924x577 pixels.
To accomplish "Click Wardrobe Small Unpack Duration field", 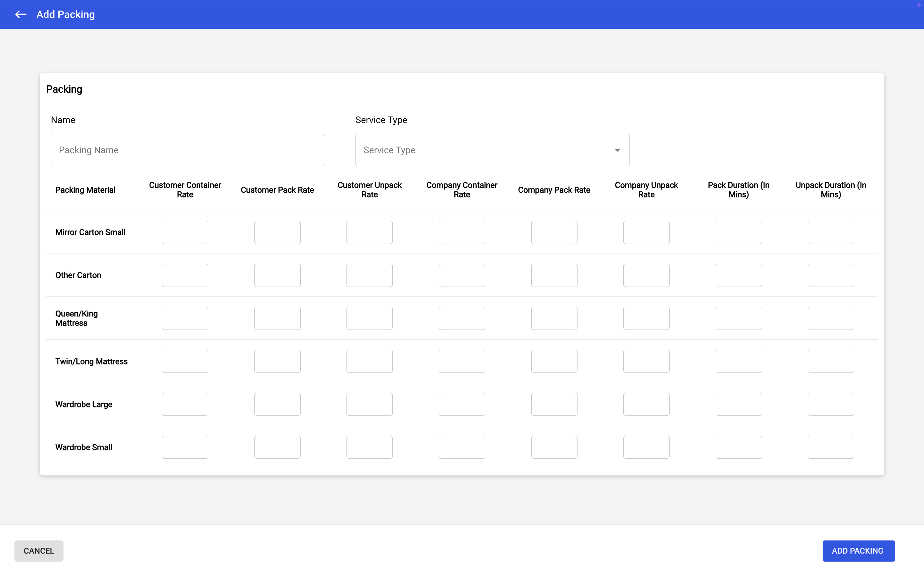I will 830,447.
